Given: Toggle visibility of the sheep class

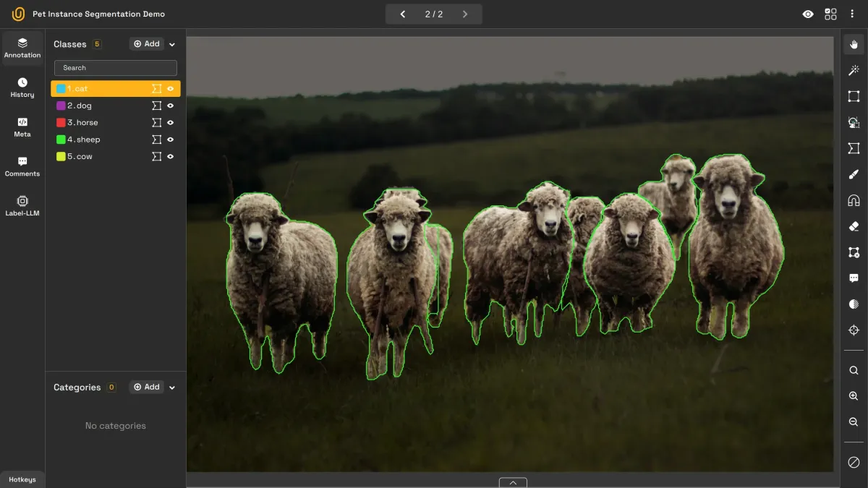Looking at the screenshot, I should [171, 140].
